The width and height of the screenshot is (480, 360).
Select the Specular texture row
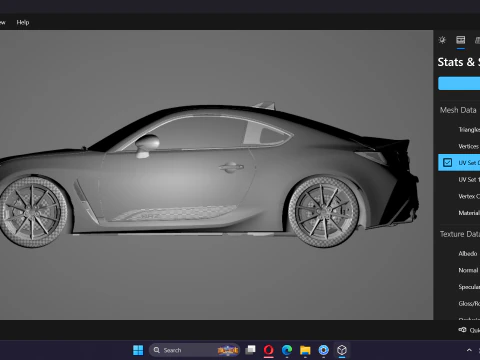tap(459, 287)
